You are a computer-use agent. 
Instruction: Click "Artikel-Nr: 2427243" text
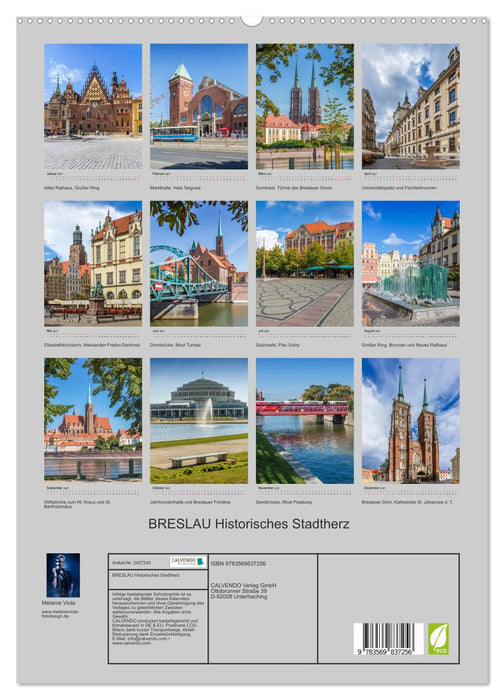(x=131, y=563)
